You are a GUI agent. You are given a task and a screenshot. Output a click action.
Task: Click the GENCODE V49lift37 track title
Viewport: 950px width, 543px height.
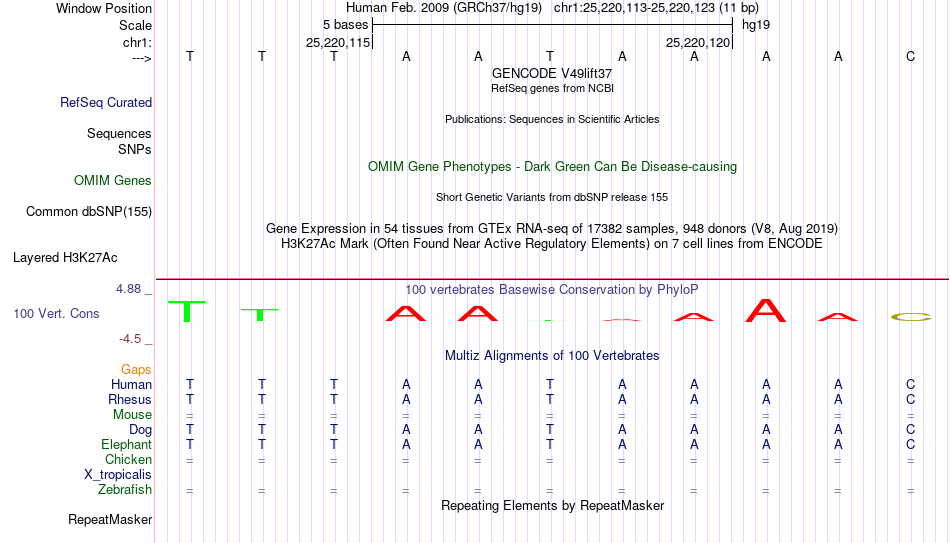[x=552, y=73]
